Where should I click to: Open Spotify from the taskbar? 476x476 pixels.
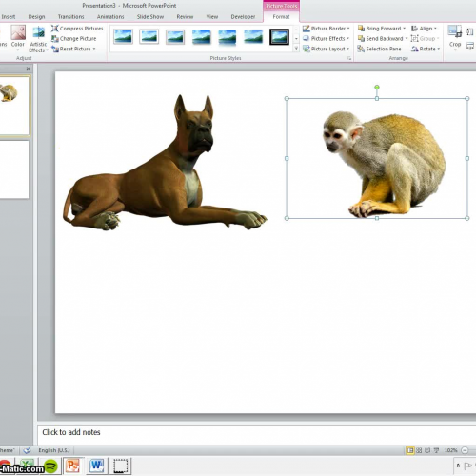pyautogui.click(x=50, y=466)
